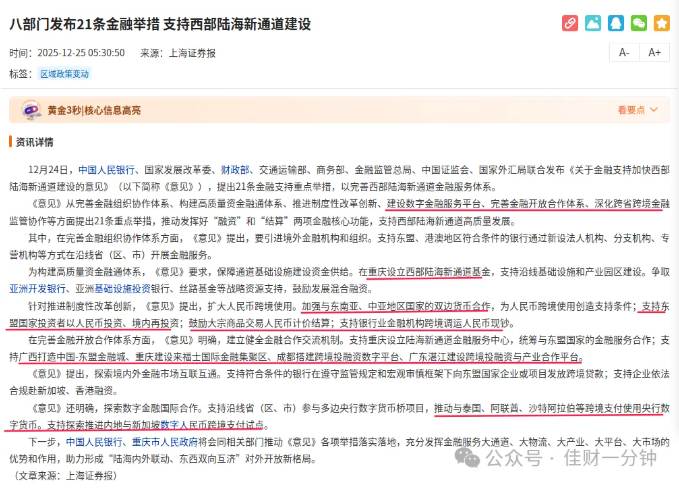The height and width of the screenshot is (501, 679).
Task: Click underlined phrase 加强与东南亚、中亚地区国家的双边货币合作
Action: point(396,307)
